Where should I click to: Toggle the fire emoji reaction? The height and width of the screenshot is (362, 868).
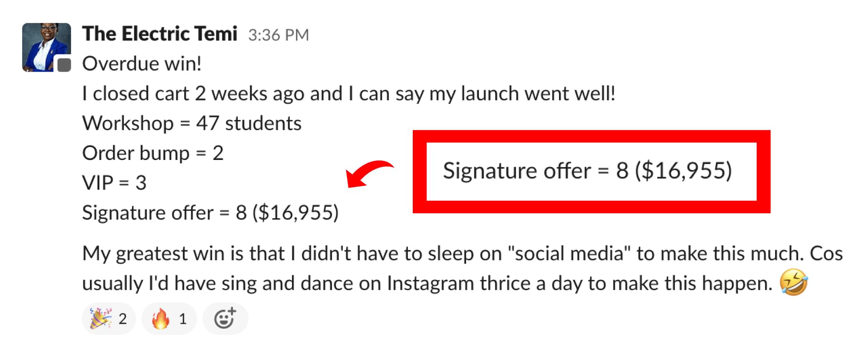(169, 319)
